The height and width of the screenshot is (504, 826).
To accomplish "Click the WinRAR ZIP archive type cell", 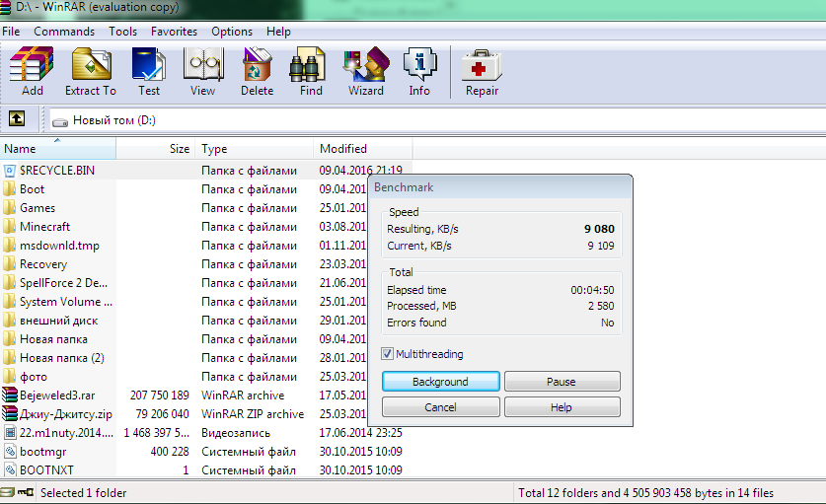I will [253, 414].
